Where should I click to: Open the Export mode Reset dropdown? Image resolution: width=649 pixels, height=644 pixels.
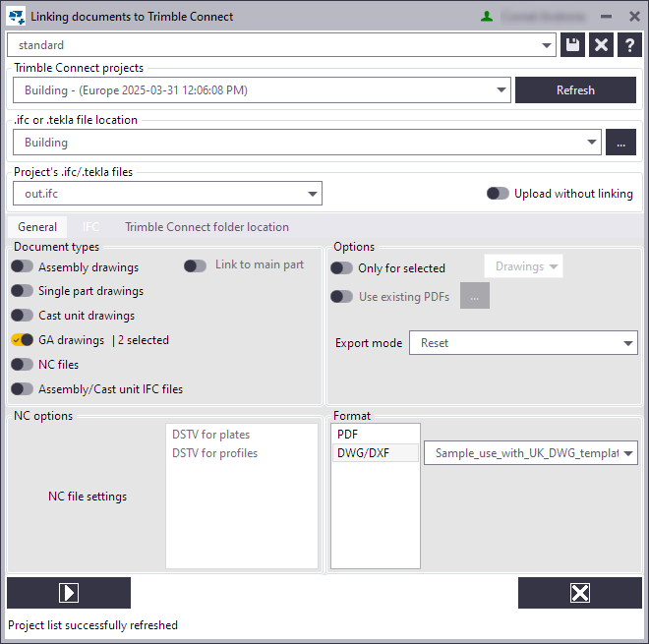523,343
